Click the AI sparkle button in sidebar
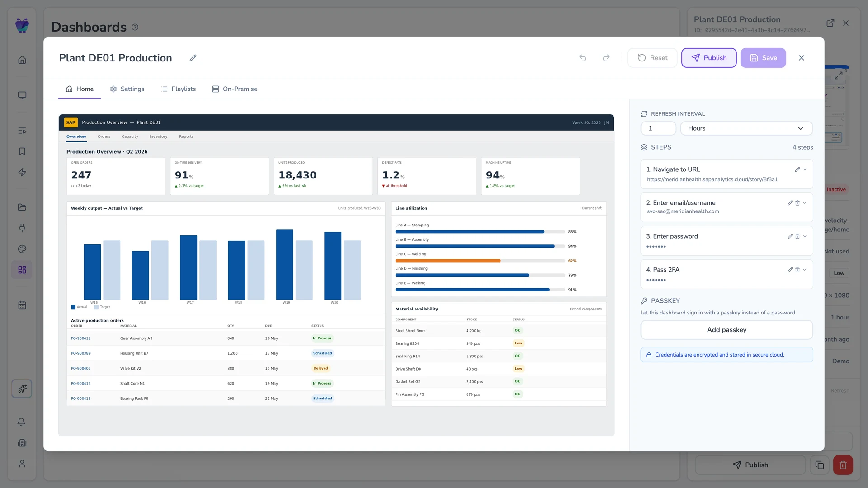 [22, 389]
